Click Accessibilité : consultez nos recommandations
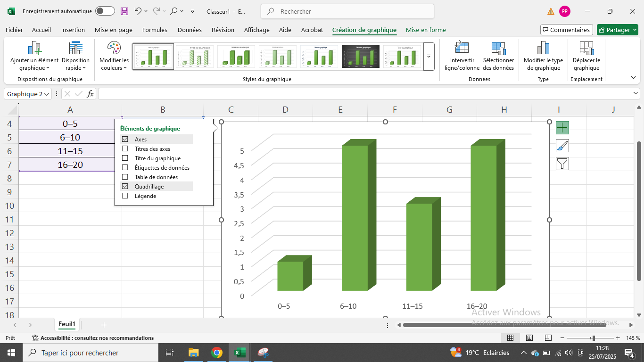 click(x=93, y=338)
